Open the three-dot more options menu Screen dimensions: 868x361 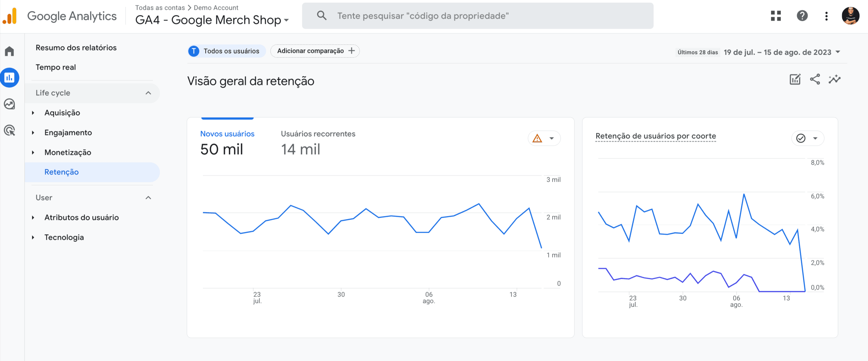pyautogui.click(x=826, y=16)
